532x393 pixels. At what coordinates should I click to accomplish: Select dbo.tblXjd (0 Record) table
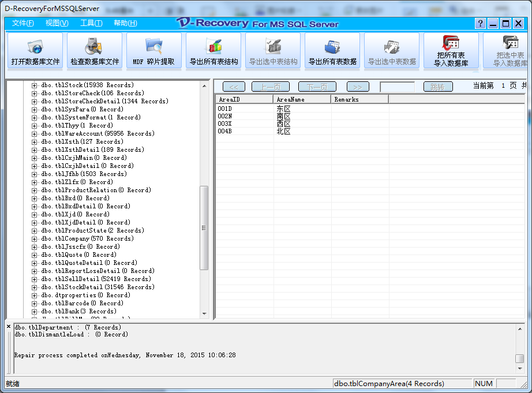75,215
